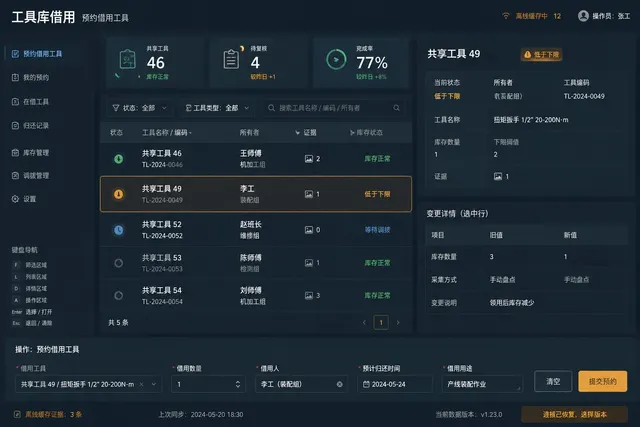Click 领用后库存减少 change note

[x=512, y=303]
